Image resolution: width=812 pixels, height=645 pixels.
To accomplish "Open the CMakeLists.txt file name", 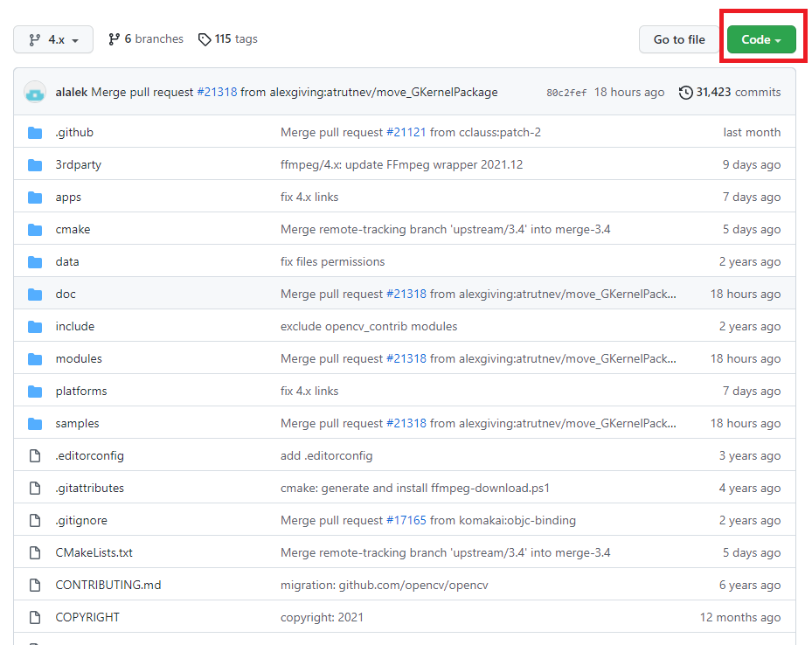I will 94,553.
